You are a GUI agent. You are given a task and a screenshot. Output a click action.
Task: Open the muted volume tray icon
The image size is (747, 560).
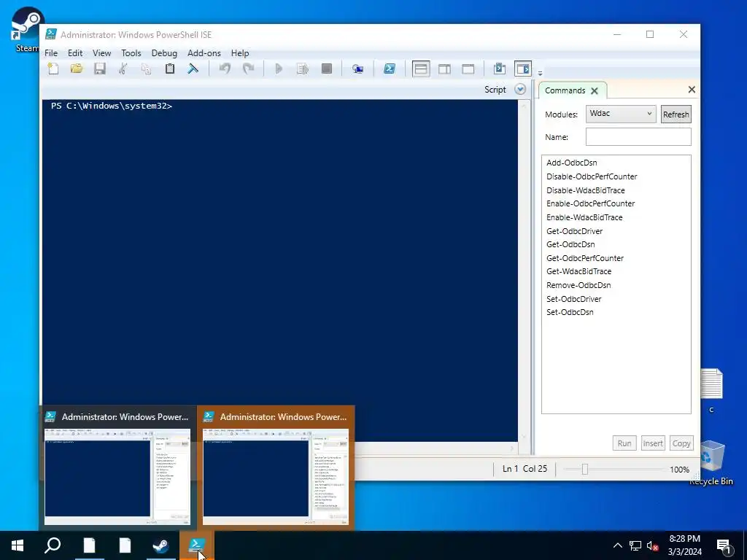(653, 546)
